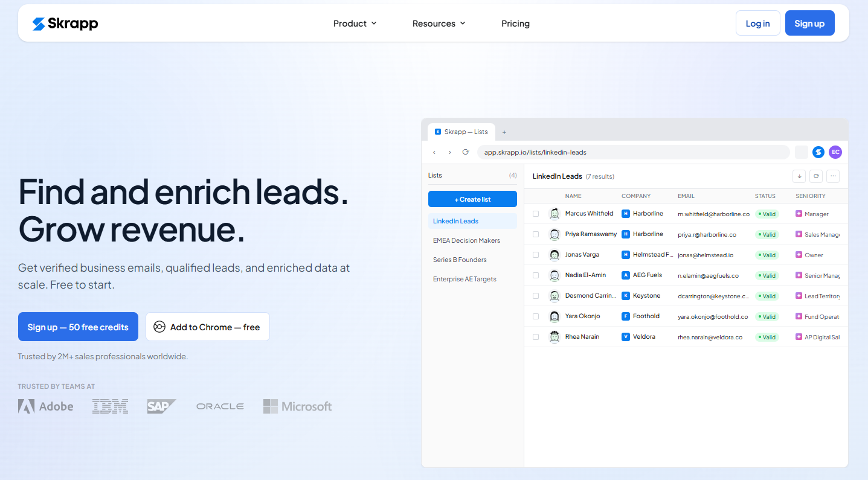Click the Skrapp logo in the header
Viewport: 868px width, 480px height.
tap(65, 24)
